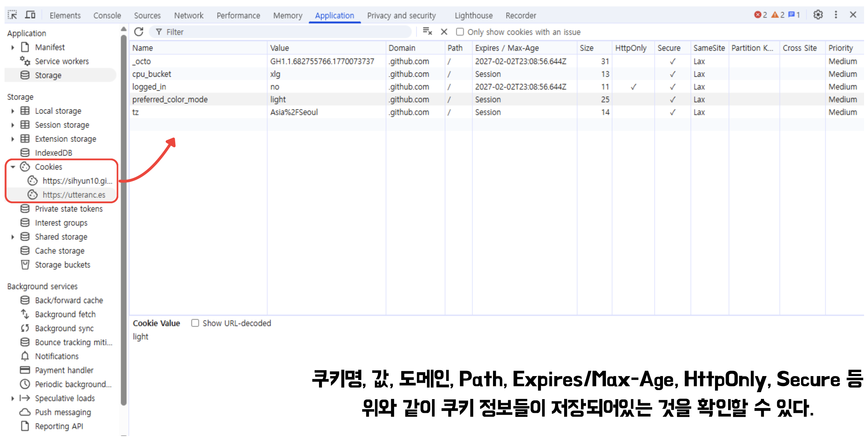Click the refresh cookies icon
The width and height of the screenshot is (868, 443).
click(138, 32)
